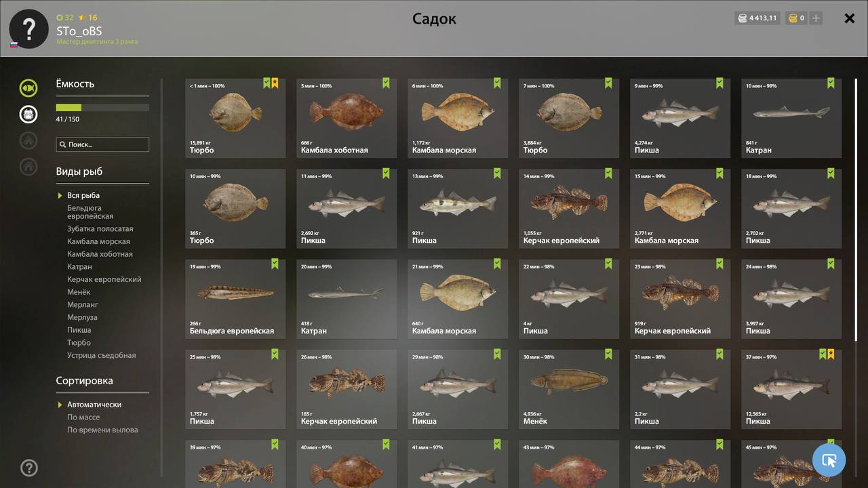Screen dimensions: 868x488
Task: Add gold with the plus button
Action: (x=816, y=18)
